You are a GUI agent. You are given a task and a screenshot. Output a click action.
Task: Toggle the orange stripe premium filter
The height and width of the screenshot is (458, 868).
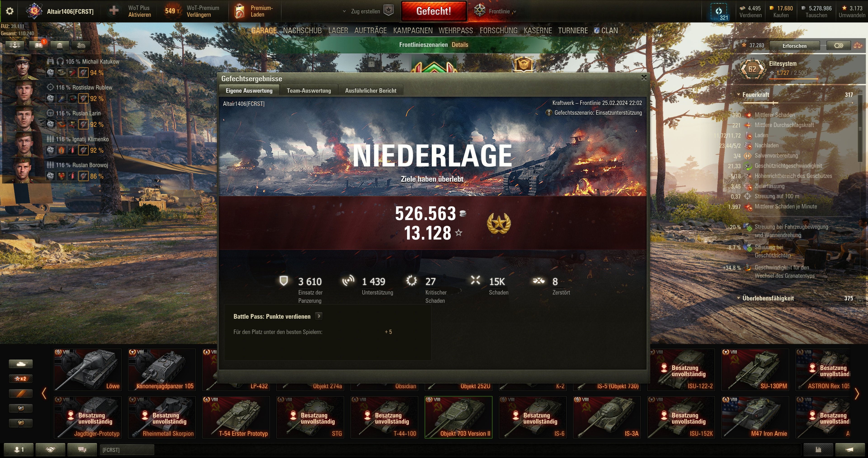point(21,393)
